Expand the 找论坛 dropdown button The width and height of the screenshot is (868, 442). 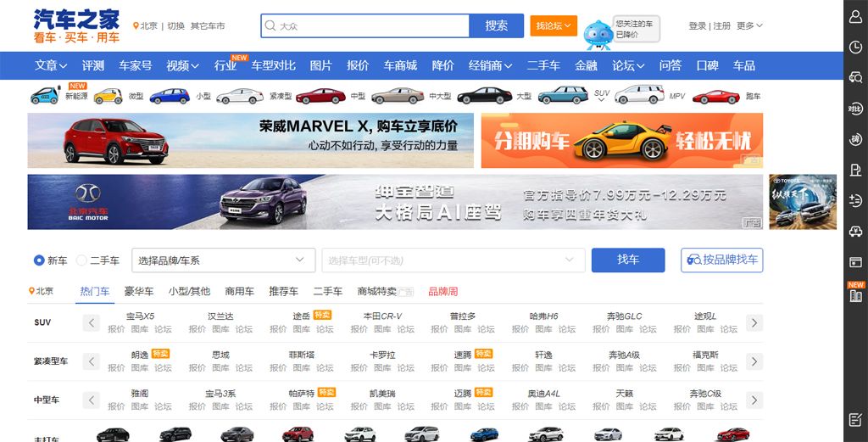(554, 26)
